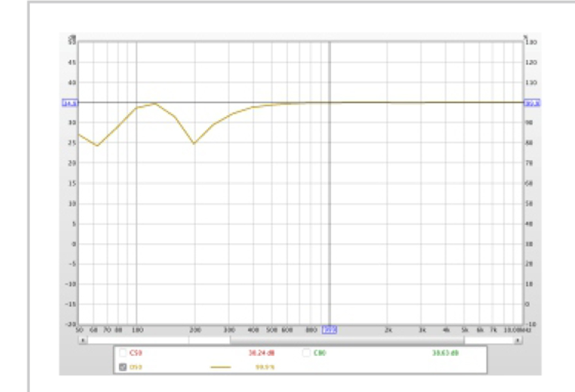Click the C50 legend label
575x392 pixels.
(x=136, y=353)
